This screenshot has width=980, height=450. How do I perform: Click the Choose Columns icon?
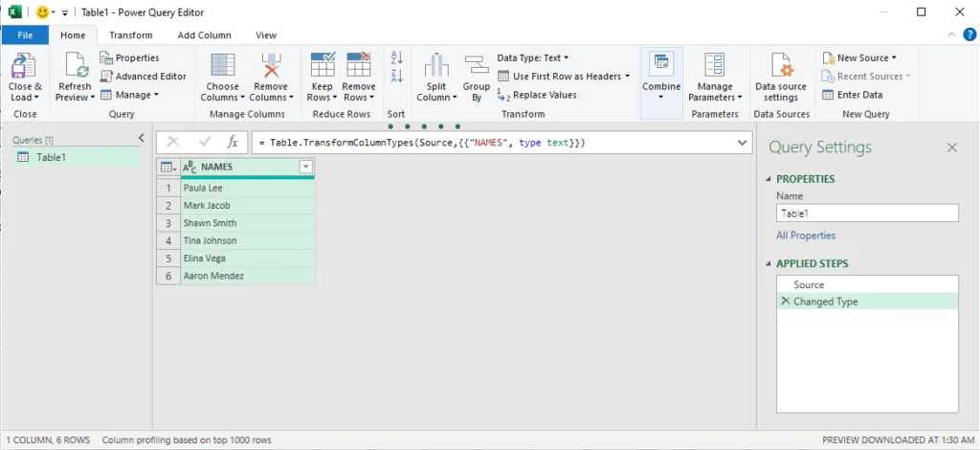point(222,66)
